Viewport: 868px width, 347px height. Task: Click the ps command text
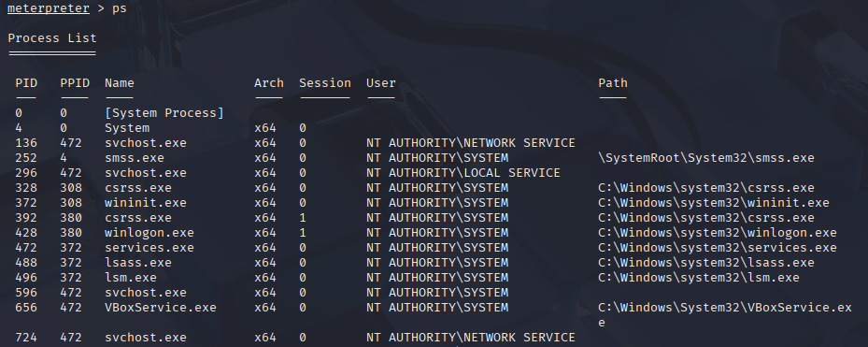pos(119,8)
